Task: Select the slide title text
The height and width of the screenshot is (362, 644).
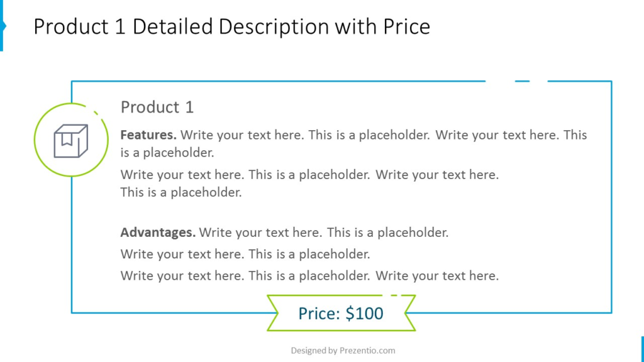Action: pyautogui.click(x=231, y=26)
